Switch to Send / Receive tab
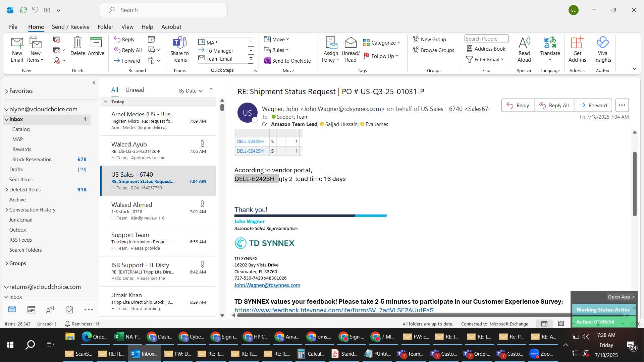 pyautogui.click(x=70, y=27)
